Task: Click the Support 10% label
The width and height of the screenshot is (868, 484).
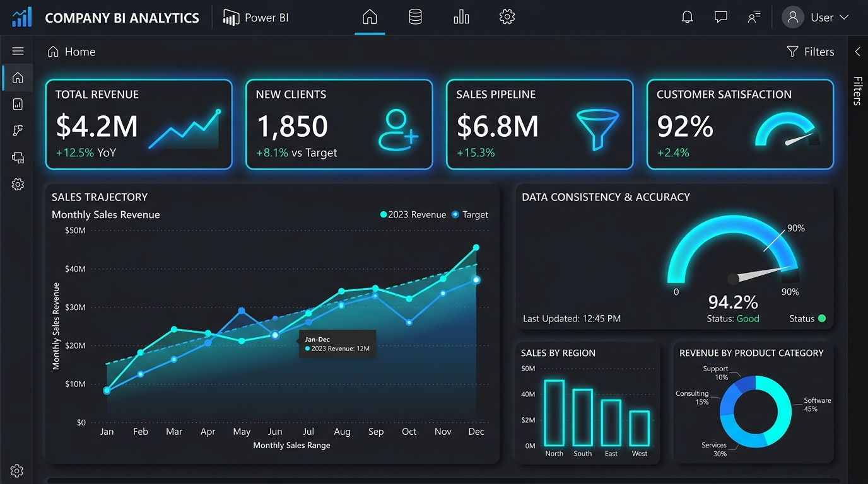Action: (715, 373)
